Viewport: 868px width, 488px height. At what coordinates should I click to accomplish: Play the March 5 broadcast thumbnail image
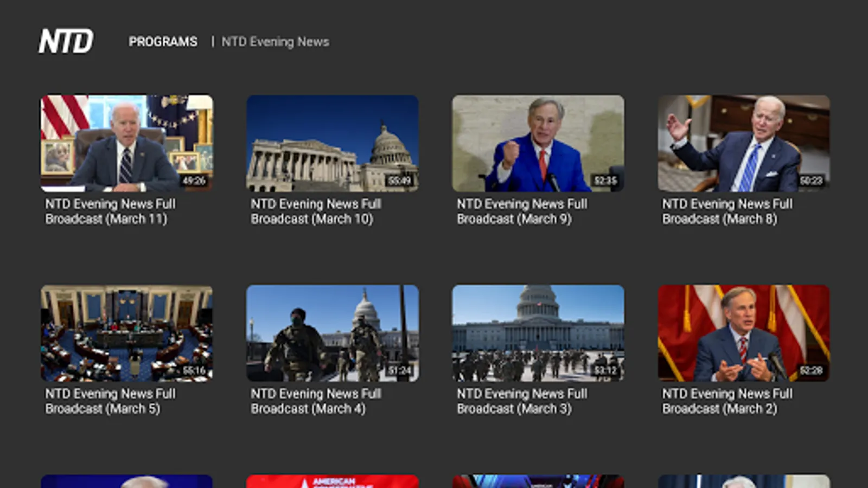click(127, 333)
